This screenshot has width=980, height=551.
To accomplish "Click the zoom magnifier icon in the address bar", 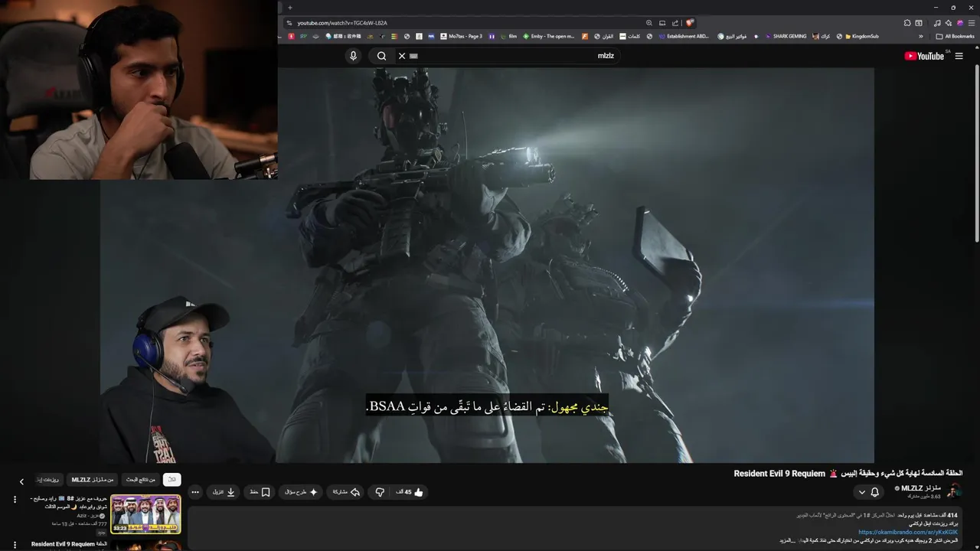I will point(649,23).
